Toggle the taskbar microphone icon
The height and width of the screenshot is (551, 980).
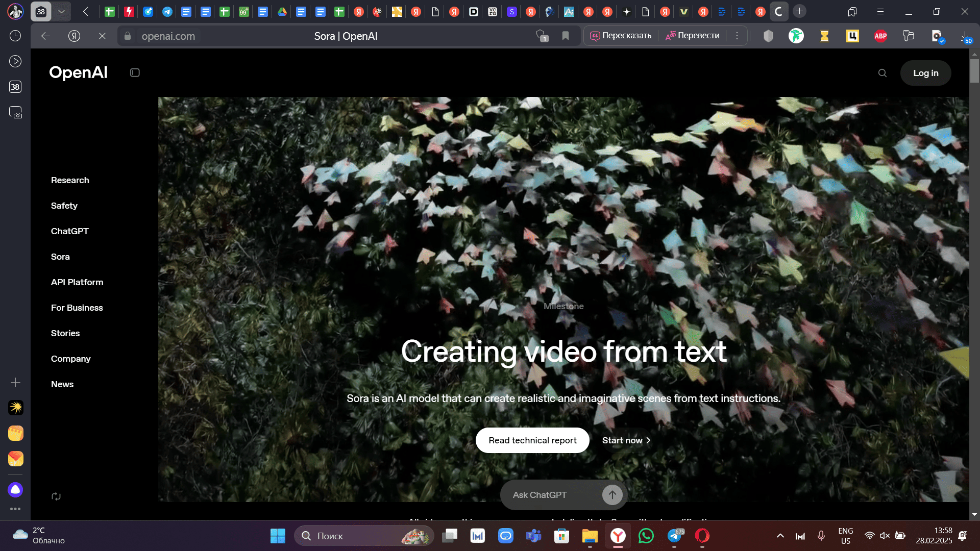pos(821,536)
